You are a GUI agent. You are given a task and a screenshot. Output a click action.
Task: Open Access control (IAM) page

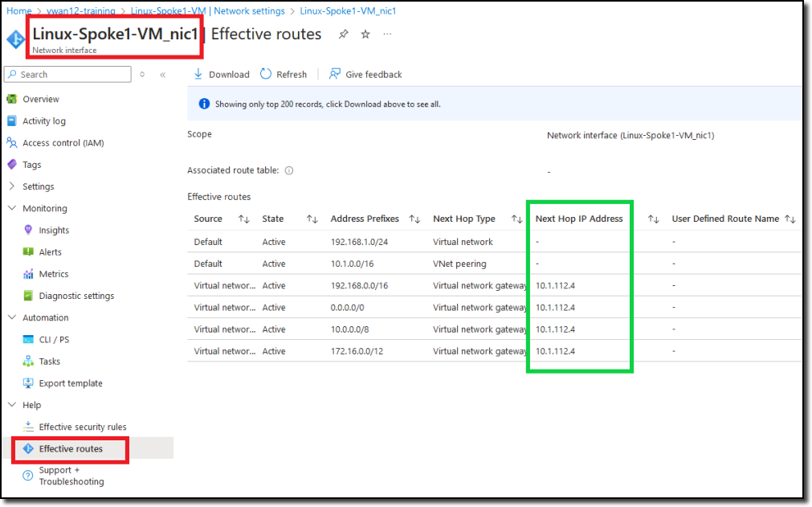tap(63, 142)
